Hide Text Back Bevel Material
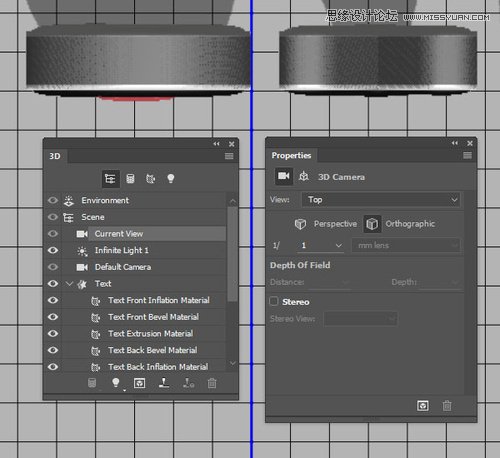 (53, 350)
